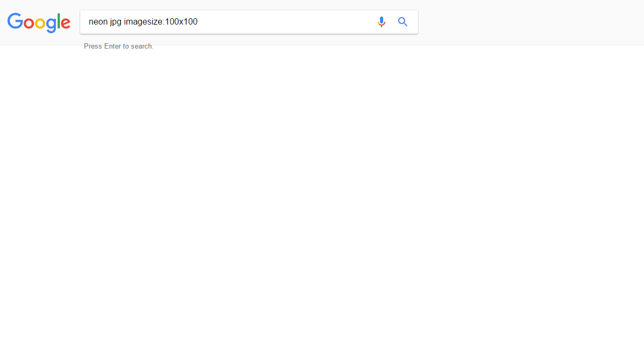
Task: Click the "Press Enter to search." hint text
Action: click(x=119, y=46)
